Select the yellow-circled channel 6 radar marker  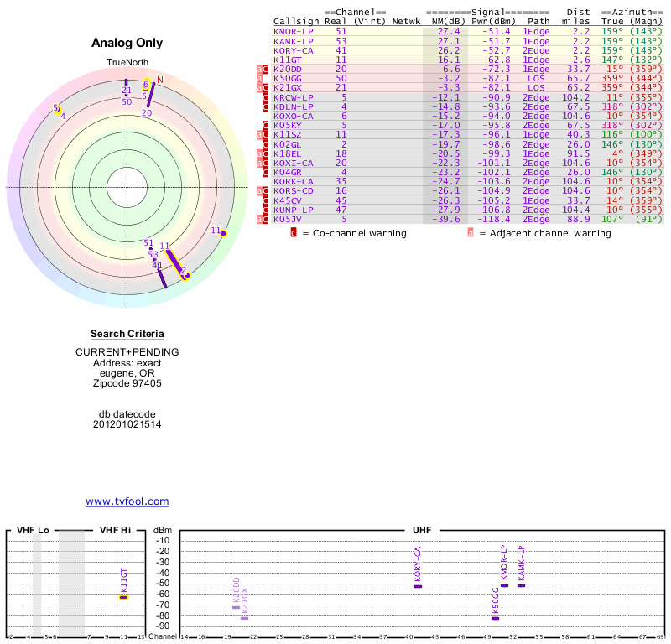tap(146, 84)
